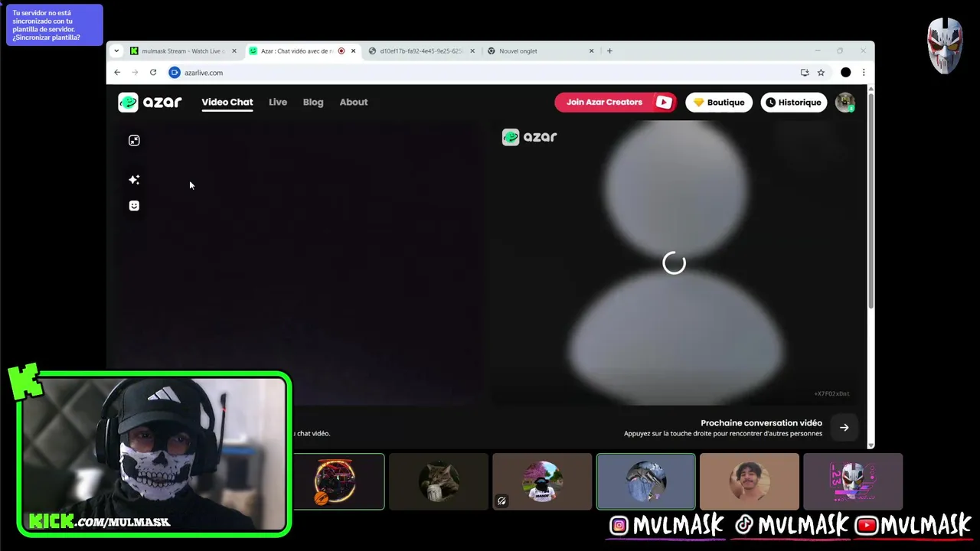Bookmark this page with the star
This screenshot has width=980, height=551.
[821, 73]
